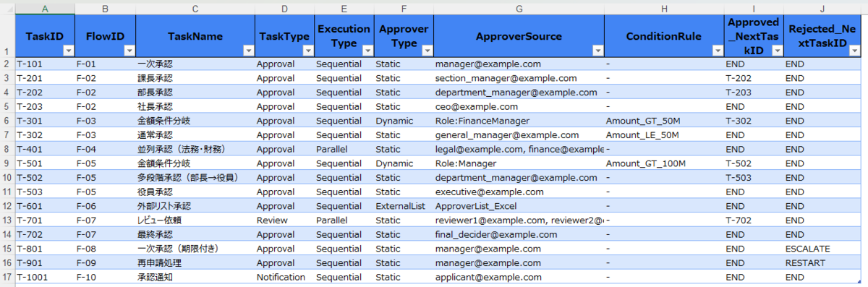Expand the TaskName column filter

point(248,51)
